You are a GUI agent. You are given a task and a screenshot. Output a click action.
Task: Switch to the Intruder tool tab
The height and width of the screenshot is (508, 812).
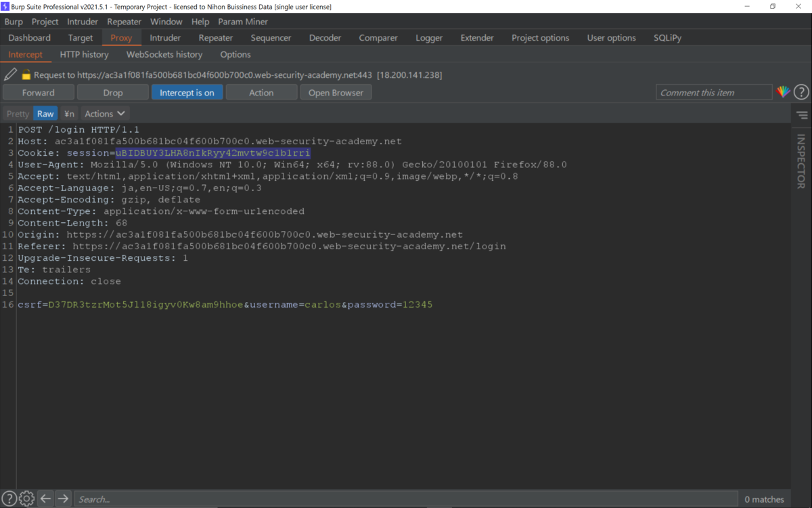tap(165, 38)
